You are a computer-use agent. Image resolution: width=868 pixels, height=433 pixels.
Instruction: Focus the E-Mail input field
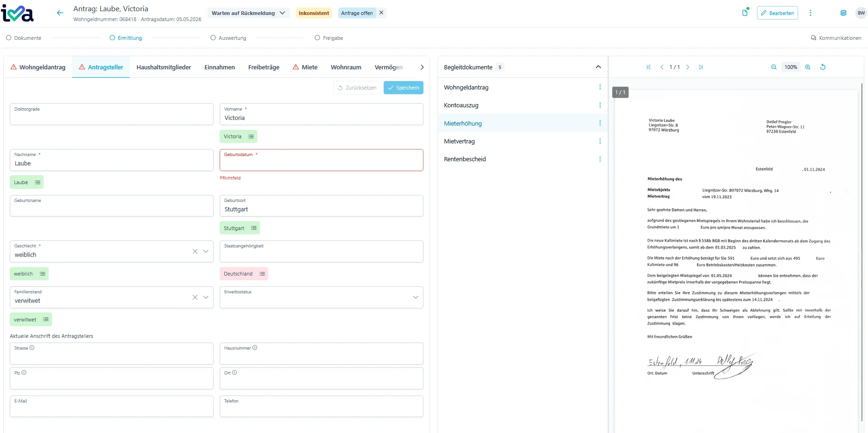pos(111,406)
